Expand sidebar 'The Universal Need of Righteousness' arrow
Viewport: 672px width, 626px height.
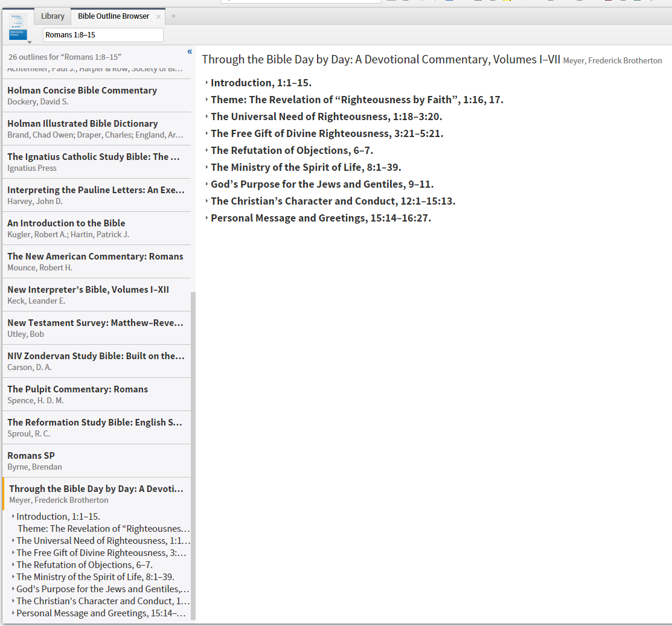(13, 540)
